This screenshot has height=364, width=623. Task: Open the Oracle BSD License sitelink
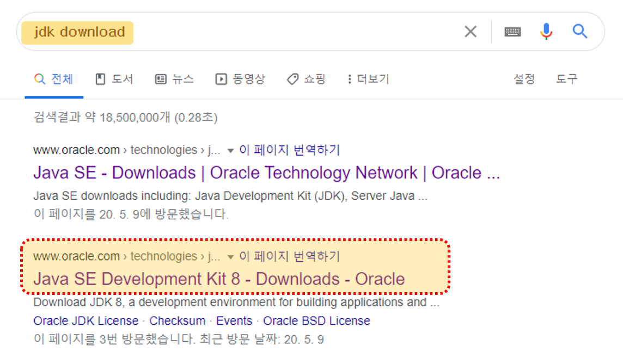316,320
